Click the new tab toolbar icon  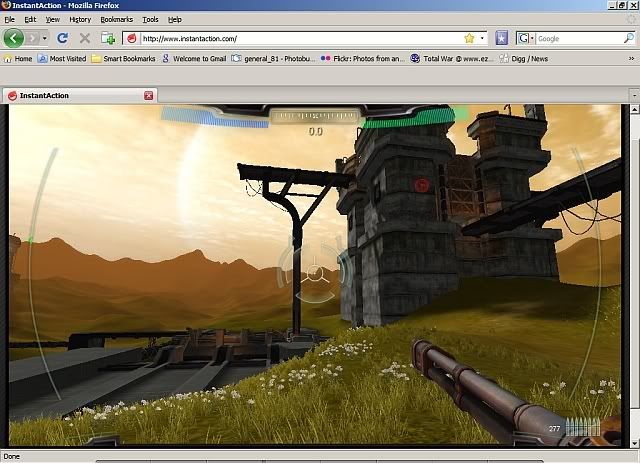107,38
